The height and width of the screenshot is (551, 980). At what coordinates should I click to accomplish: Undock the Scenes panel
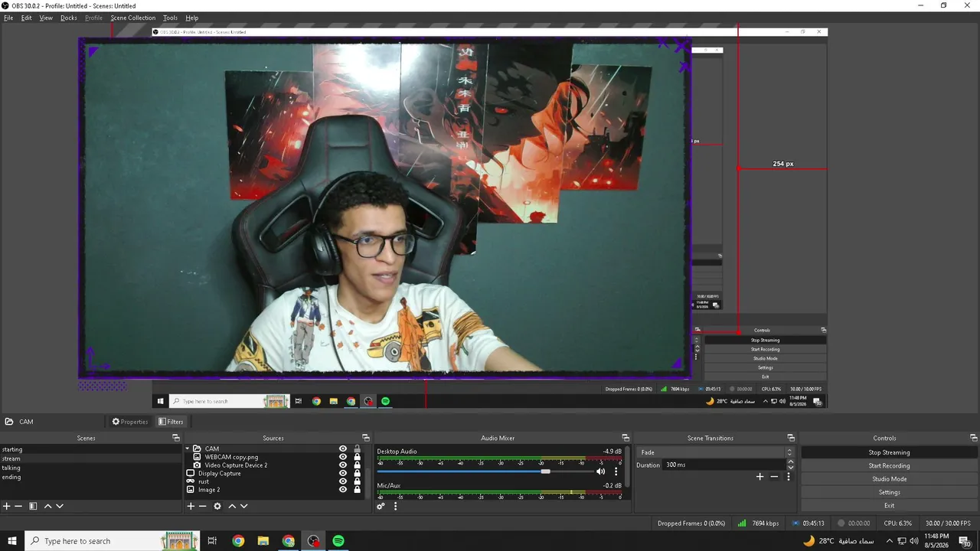click(x=176, y=438)
